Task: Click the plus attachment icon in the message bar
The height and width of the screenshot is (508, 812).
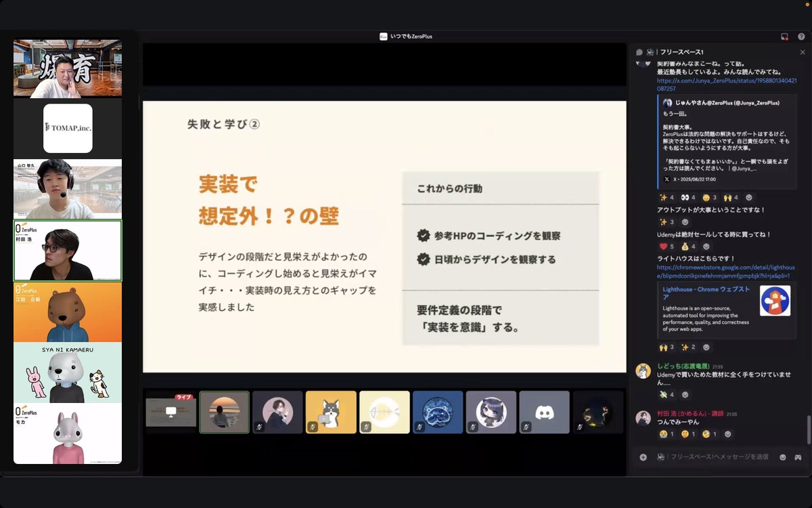Action: pos(644,457)
